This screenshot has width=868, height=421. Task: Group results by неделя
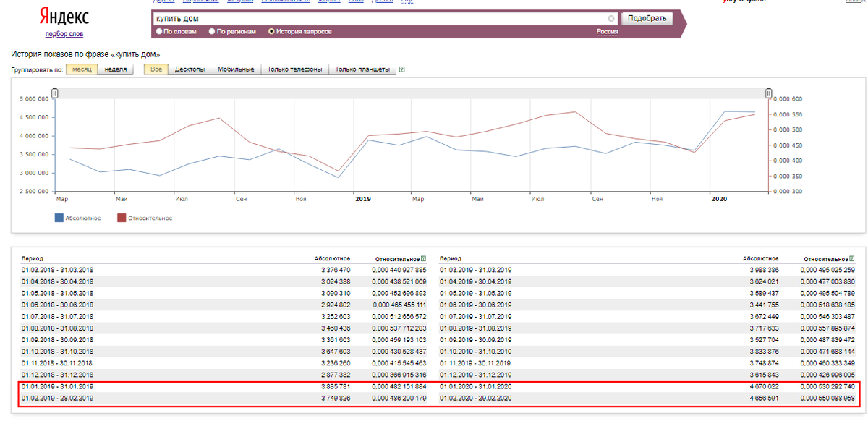coord(116,69)
